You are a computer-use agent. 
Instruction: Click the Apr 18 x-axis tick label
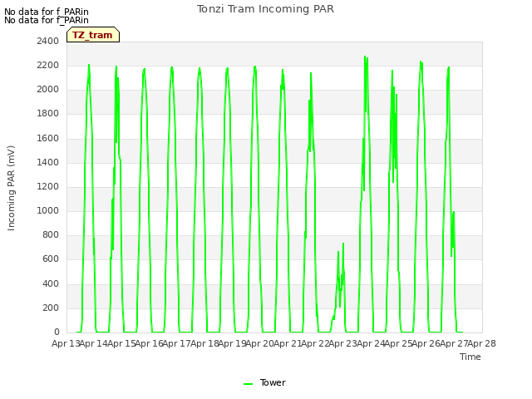click(204, 343)
